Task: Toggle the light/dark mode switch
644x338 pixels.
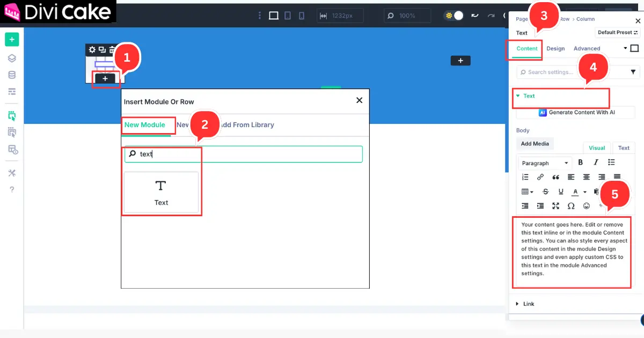Action: point(454,16)
